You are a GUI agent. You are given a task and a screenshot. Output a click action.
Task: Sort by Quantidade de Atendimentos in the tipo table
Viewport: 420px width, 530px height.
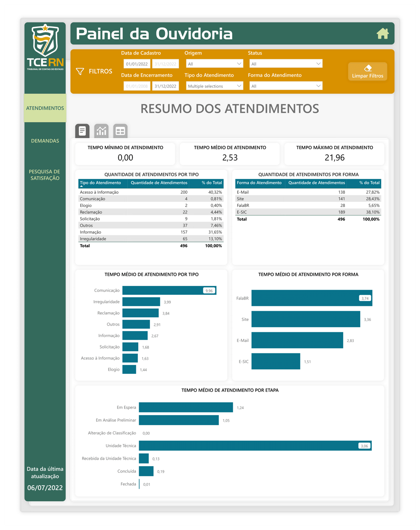159,183
